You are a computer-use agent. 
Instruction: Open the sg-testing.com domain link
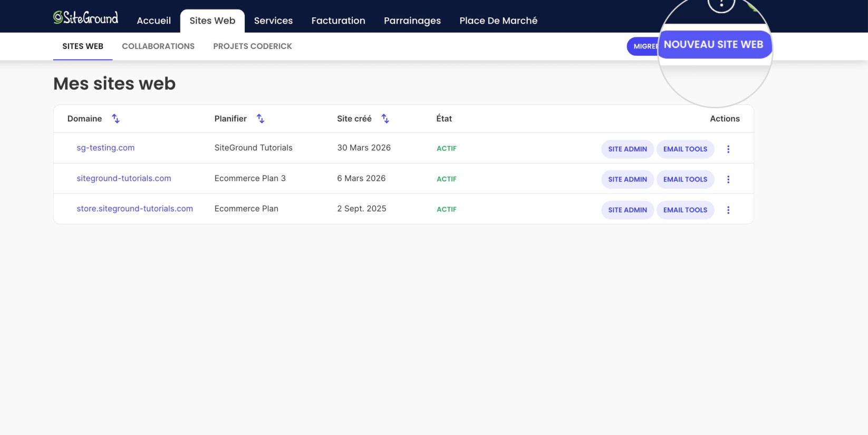(105, 148)
